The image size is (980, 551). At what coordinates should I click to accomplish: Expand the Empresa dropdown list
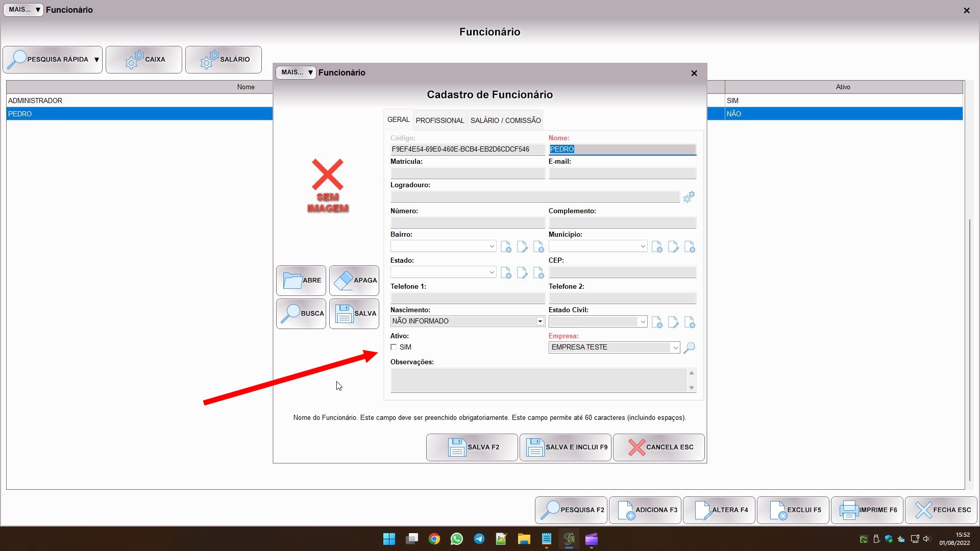(675, 347)
